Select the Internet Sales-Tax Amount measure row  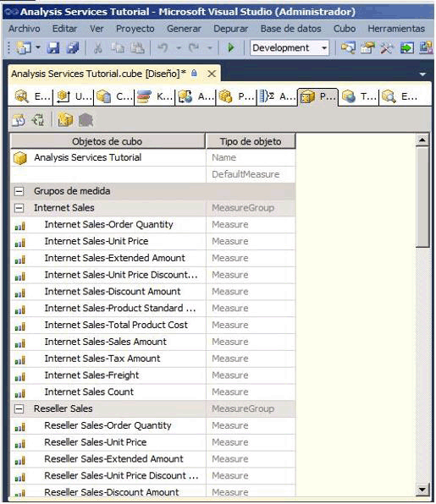[153, 359]
